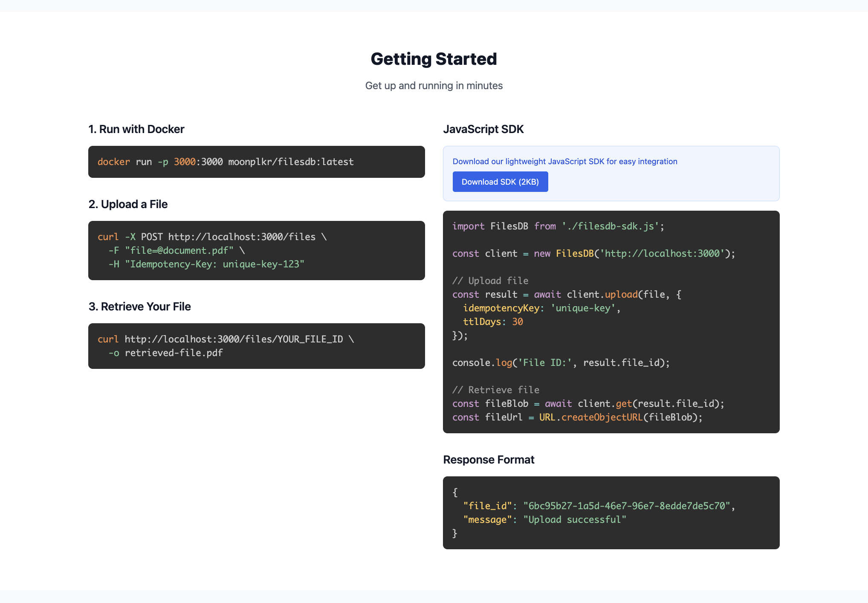Click the docker run command code block
Screen dimensions: 868x603
pyautogui.click(x=256, y=162)
